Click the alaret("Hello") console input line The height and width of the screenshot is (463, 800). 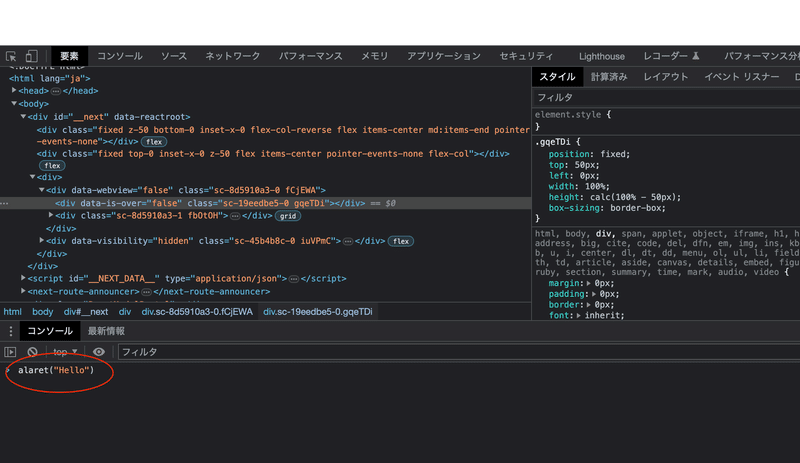pos(56,371)
